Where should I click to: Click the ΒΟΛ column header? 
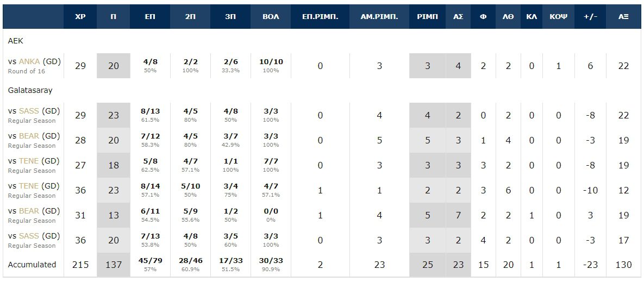(271, 17)
